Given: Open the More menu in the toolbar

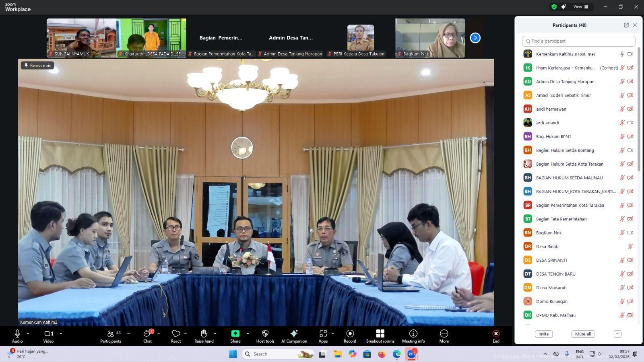Looking at the screenshot, I should pyautogui.click(x=444, y=334).
